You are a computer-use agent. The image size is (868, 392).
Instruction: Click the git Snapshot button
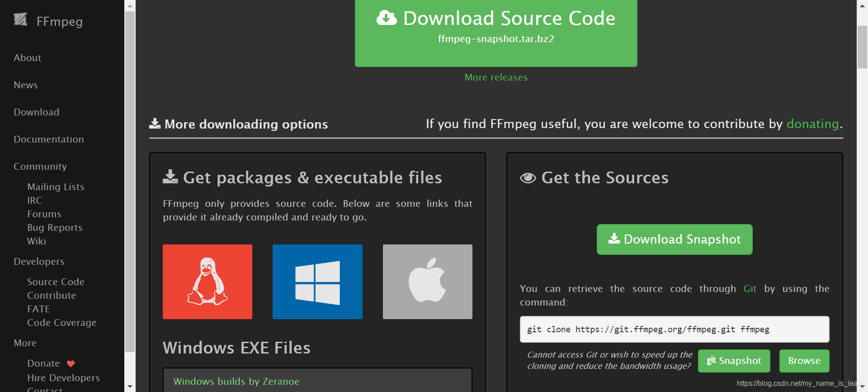coord(734,361)
